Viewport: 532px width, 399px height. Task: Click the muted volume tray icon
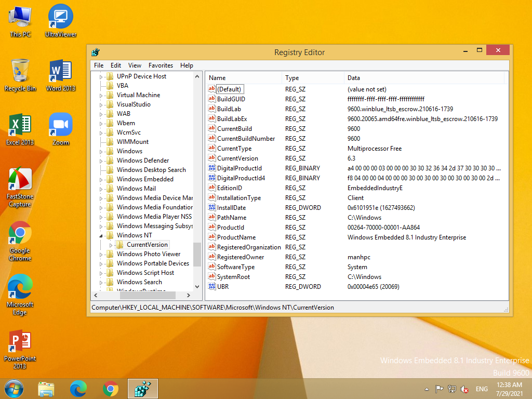click(x=464, y=389)
